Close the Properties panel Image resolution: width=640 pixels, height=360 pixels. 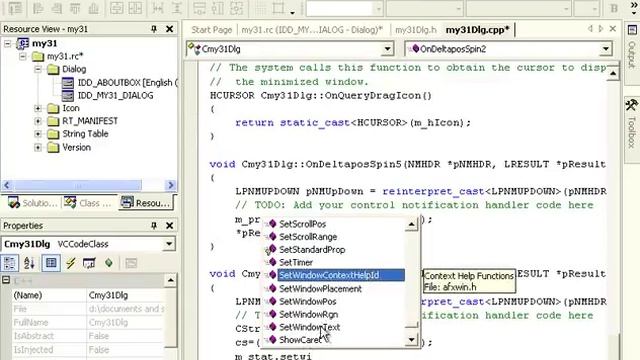tap(169, 225)
